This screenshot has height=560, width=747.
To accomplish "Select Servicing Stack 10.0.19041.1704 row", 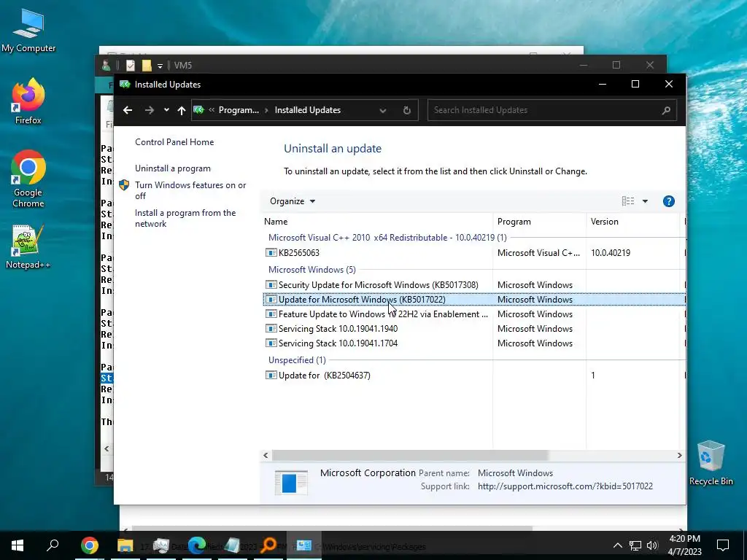I will 474,343.
